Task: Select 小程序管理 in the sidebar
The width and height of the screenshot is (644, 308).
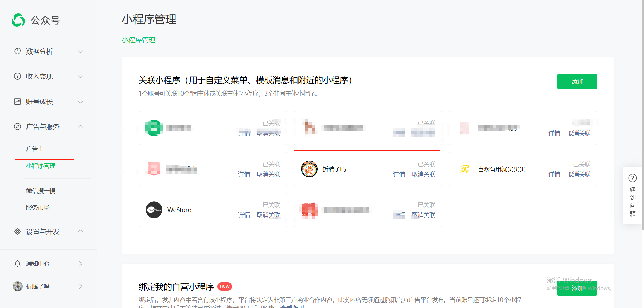Action: coord(41,166)
